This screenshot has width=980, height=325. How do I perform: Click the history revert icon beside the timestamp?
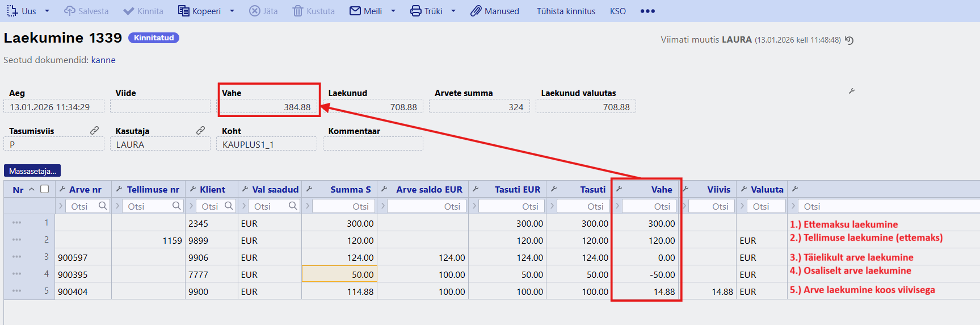click(849, 40)
